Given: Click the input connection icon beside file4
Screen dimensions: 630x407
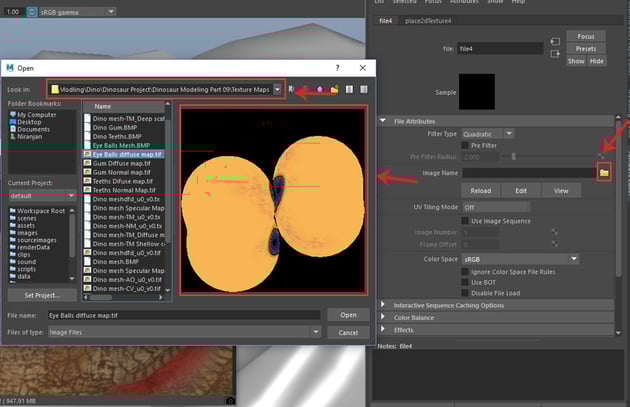Looking at the screenshot, I should click(554, 42).
